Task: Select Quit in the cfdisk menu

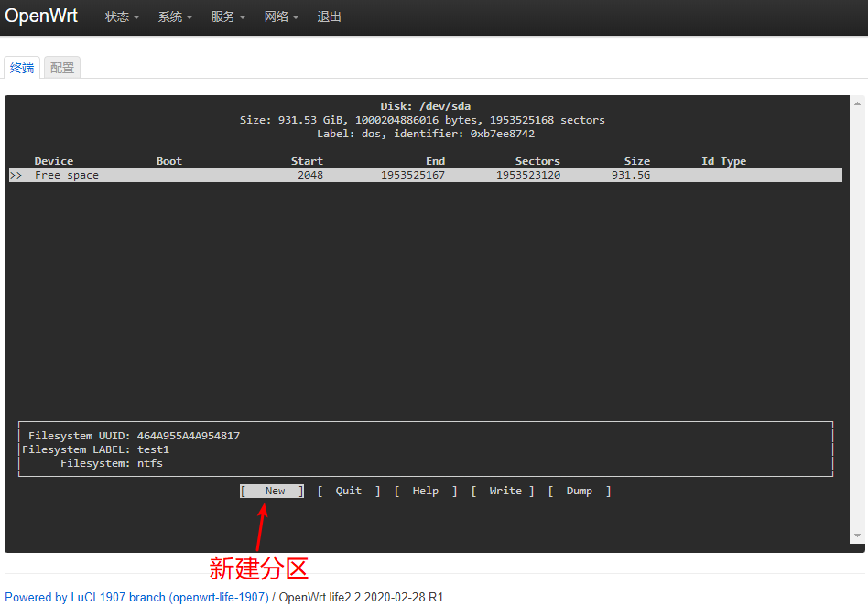Action: tap(348, 491)
